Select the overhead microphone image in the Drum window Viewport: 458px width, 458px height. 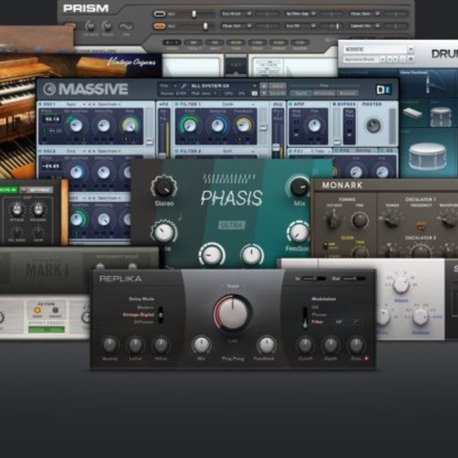pyautogui.click(x=428, y=83)
